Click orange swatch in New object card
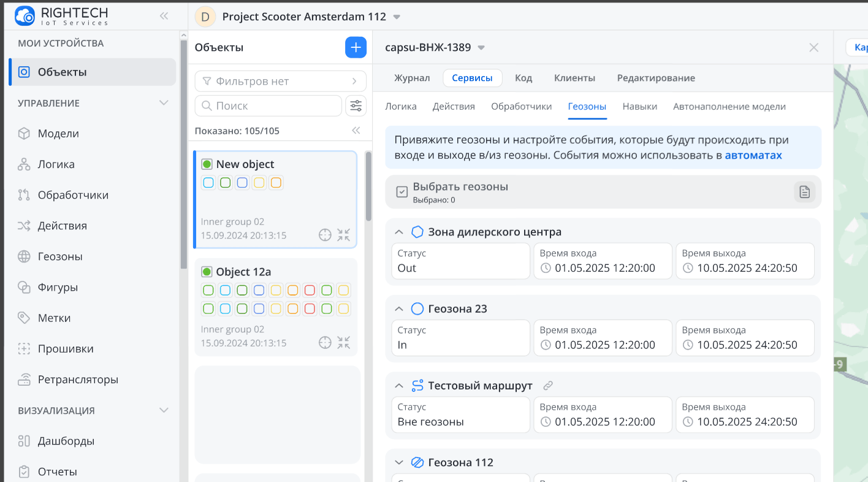This screenshot has width=868, height=482. tap(276, 182)
